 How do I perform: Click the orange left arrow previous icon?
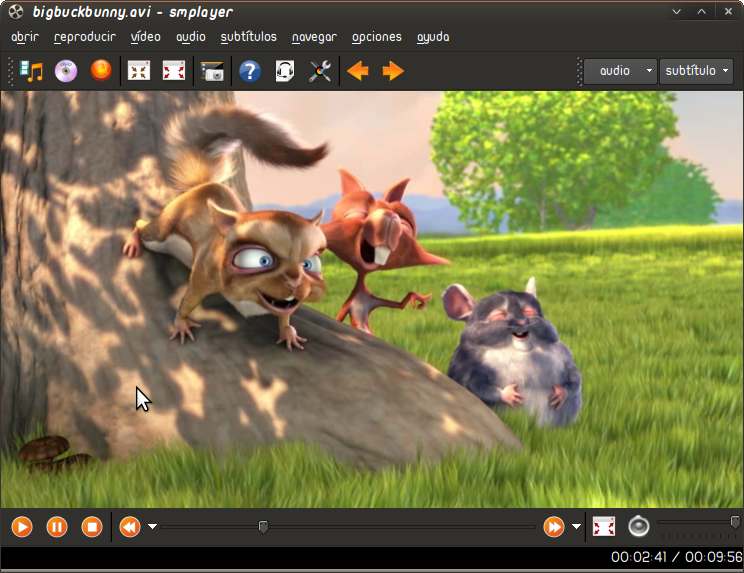tap(358, 71)
